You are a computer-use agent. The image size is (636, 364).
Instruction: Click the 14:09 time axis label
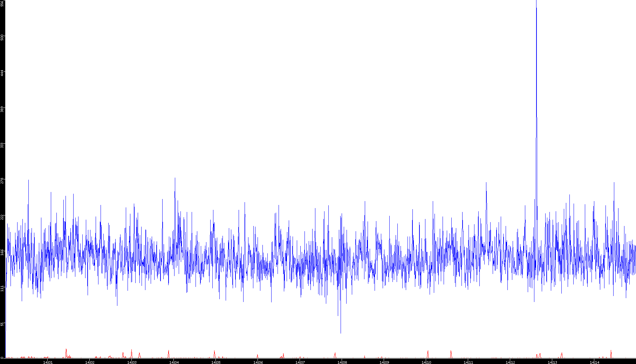pos(384,362)
